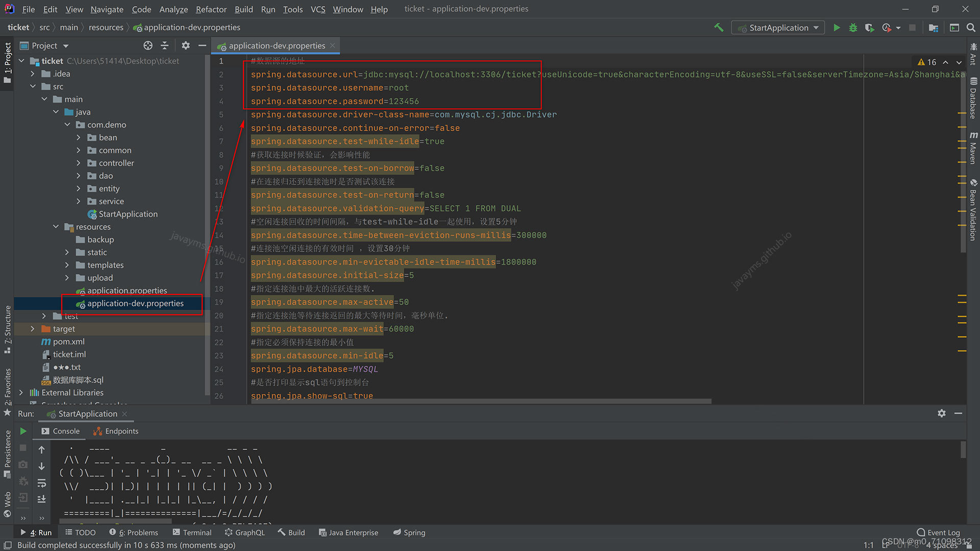Open the Terminal tool window

pyautogui.click(x=192, y=532)
